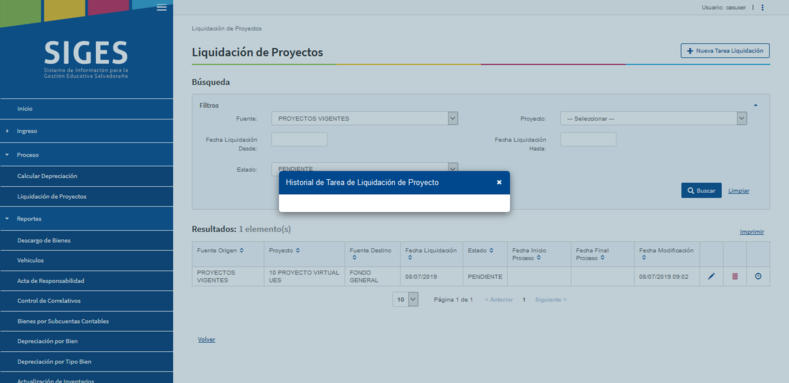Collapse the Filtros panel arrow
Image resolution: width=789 pixels, height=383 pixels.
click(755, 105)
